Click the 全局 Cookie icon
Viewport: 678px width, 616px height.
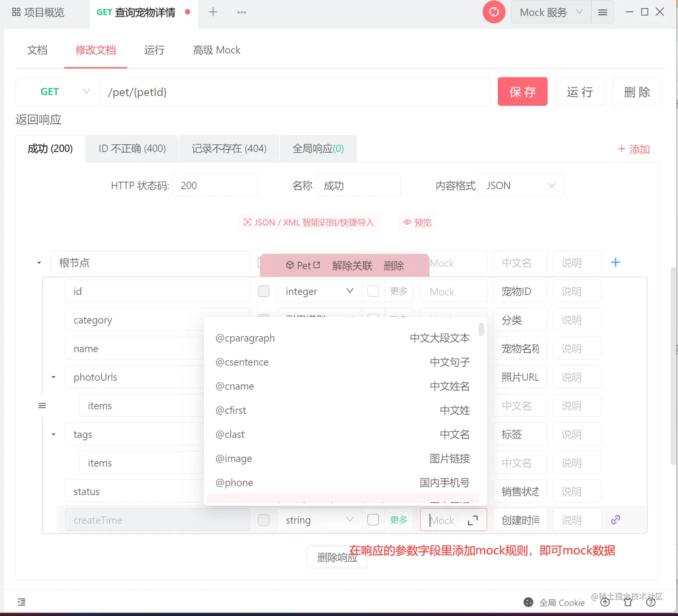coord(528,603)
